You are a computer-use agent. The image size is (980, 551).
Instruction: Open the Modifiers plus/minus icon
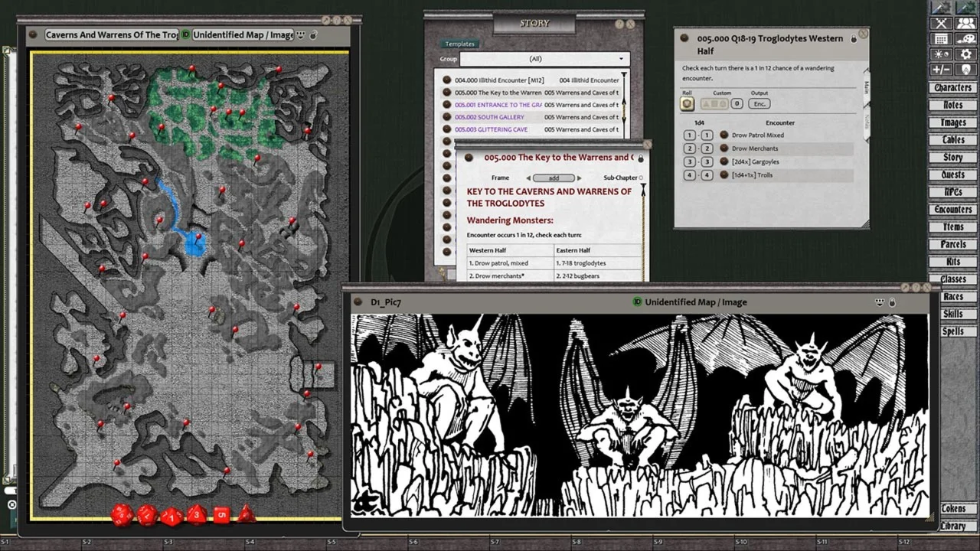[x=941, y=70]
